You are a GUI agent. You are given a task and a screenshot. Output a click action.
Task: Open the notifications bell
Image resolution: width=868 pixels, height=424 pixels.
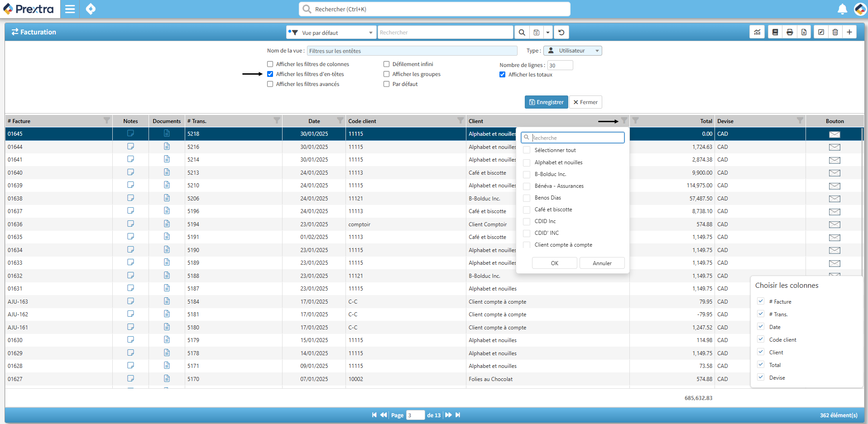[x=842, y=9]
